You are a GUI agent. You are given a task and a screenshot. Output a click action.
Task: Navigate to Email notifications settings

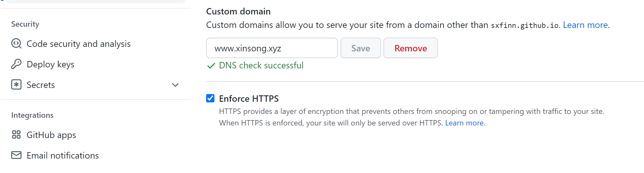point(63,155)
